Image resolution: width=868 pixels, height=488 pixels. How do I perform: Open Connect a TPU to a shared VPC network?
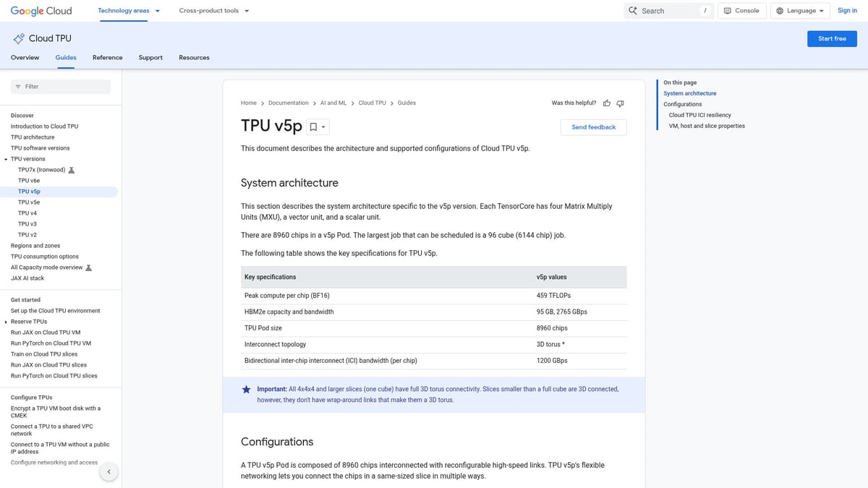tap(52, 430)
